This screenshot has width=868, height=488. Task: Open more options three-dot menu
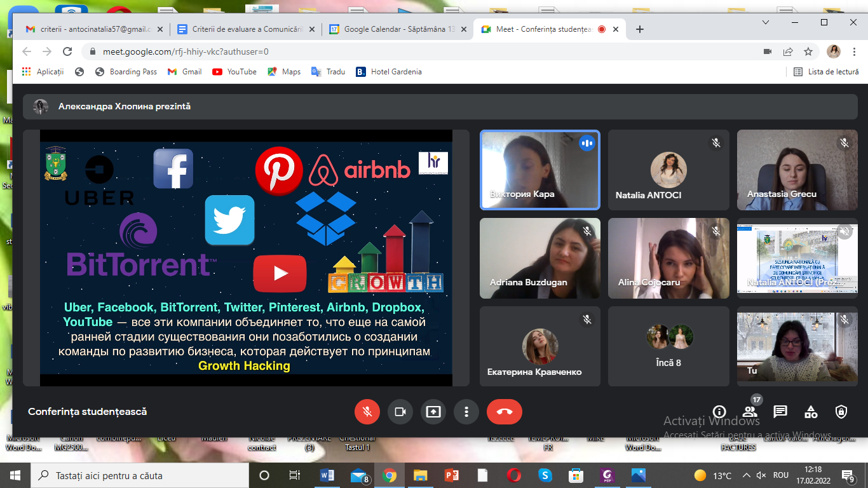point(466,412)
